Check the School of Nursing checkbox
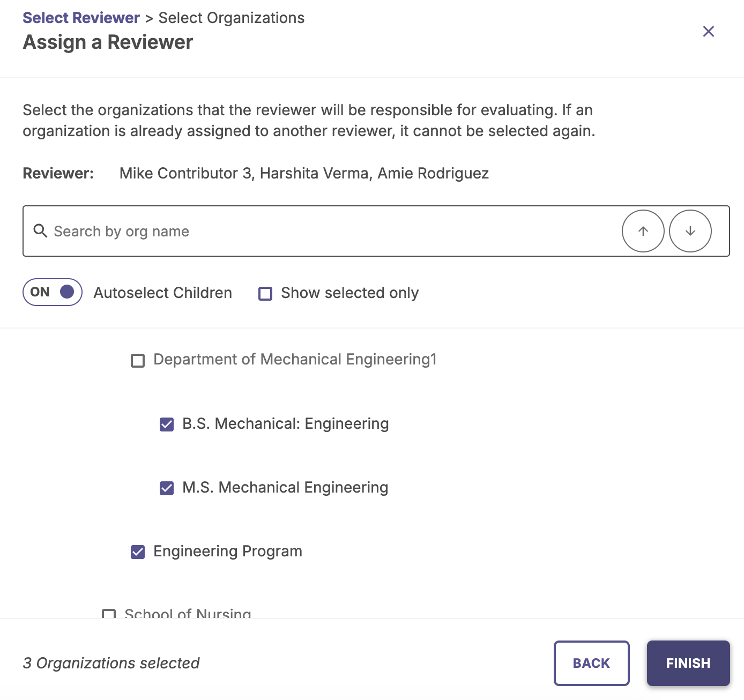Viewport: 744px width, 700px height. coord(109,614)
